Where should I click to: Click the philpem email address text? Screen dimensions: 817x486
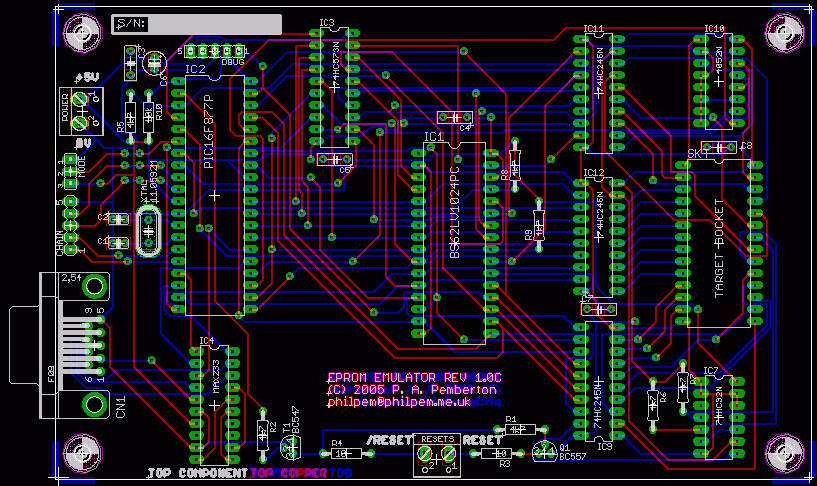(x=399, y=401)
